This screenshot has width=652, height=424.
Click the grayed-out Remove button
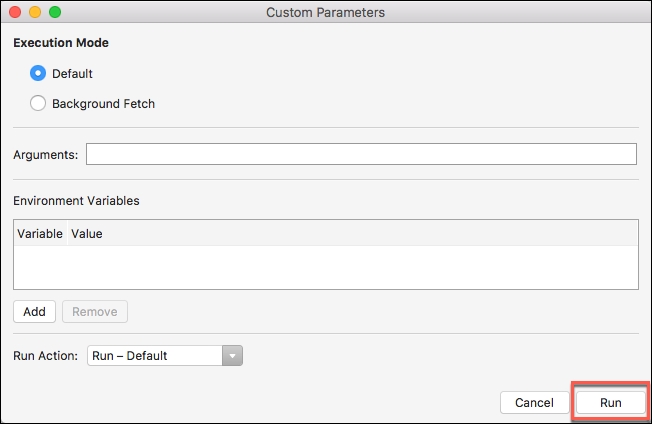[x=95, y=311]
